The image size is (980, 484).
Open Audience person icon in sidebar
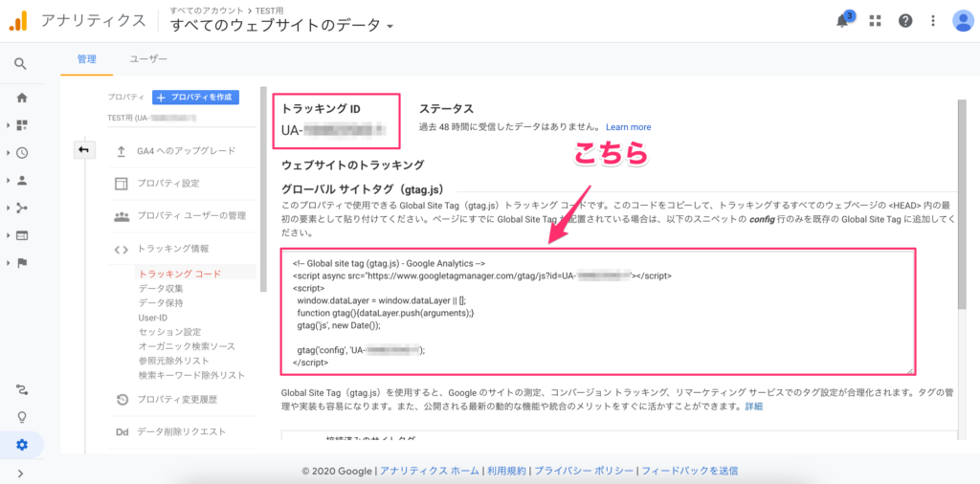pos(22,181)
